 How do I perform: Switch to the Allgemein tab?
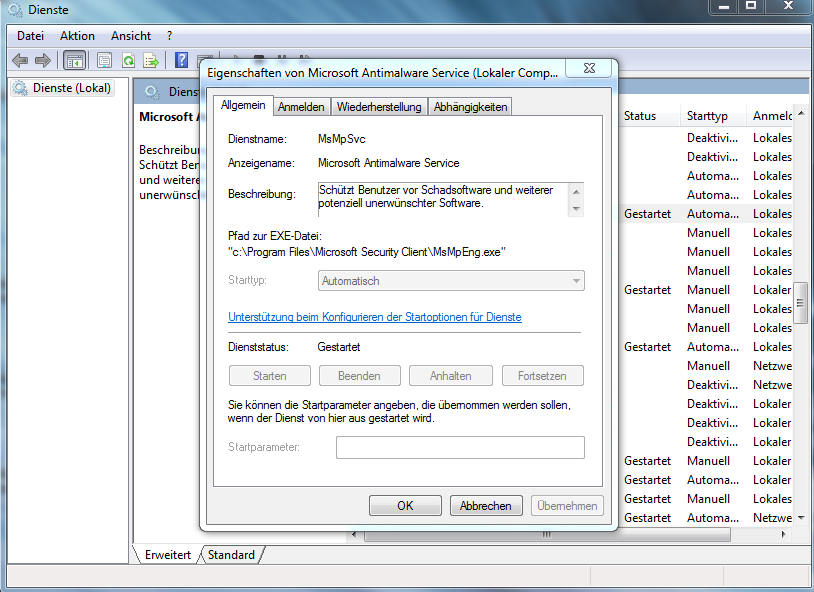(x=243, y=105)
